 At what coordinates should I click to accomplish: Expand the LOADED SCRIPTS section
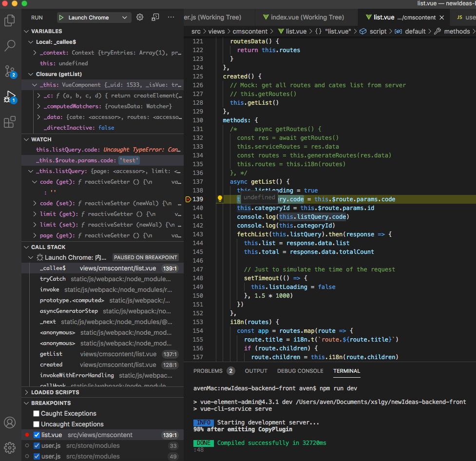(55, 392)
